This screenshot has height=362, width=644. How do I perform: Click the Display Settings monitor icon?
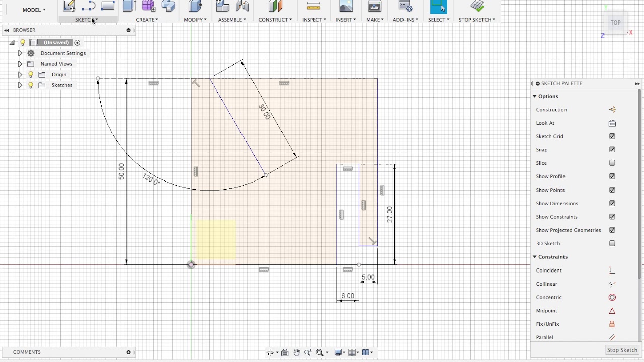coord(338,352)
